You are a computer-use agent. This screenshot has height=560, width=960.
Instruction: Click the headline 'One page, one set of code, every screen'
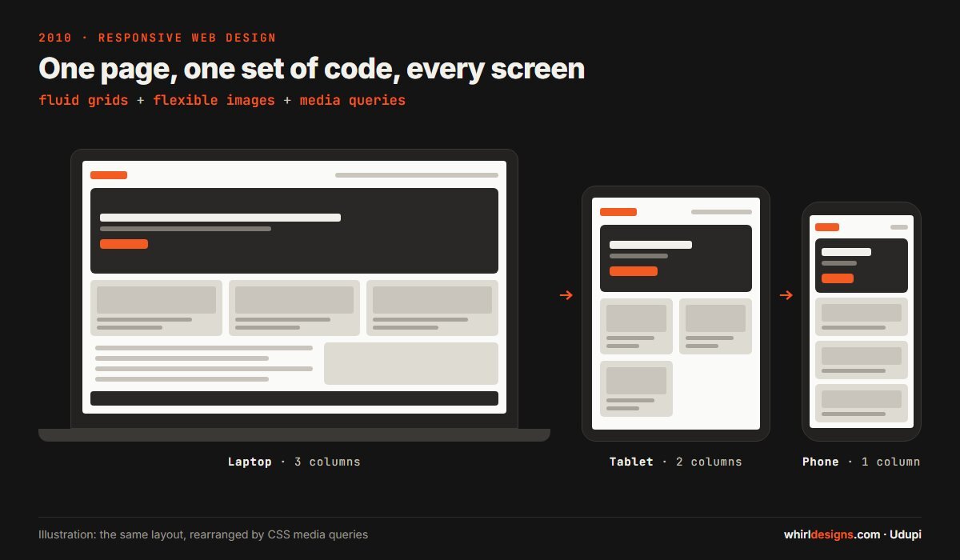point(312,70)
